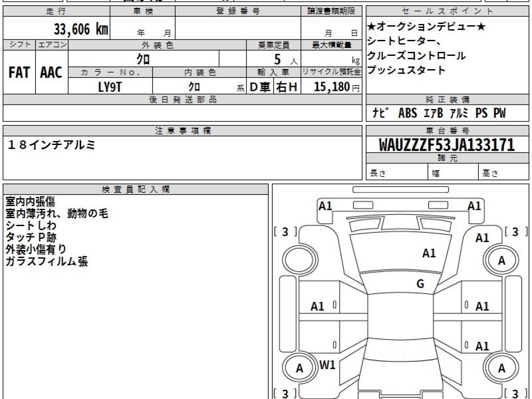
Task: Select the ガラスフィルム張 inspector note
Action: tap(47, 262)
